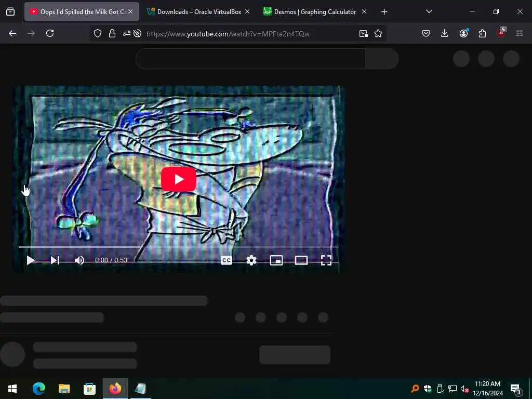Launch Microsoft Edge from taskbar
532x399 pixels.
coord(38,389)
